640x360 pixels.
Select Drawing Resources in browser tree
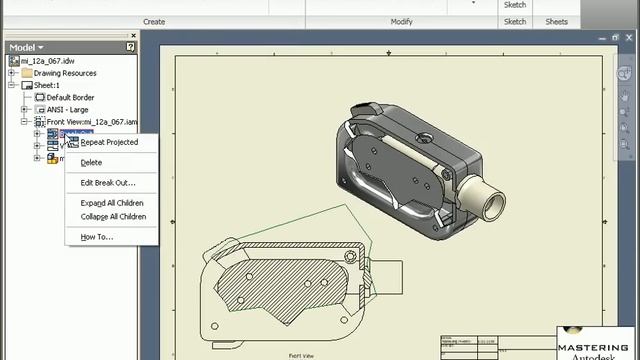(65, 73)
